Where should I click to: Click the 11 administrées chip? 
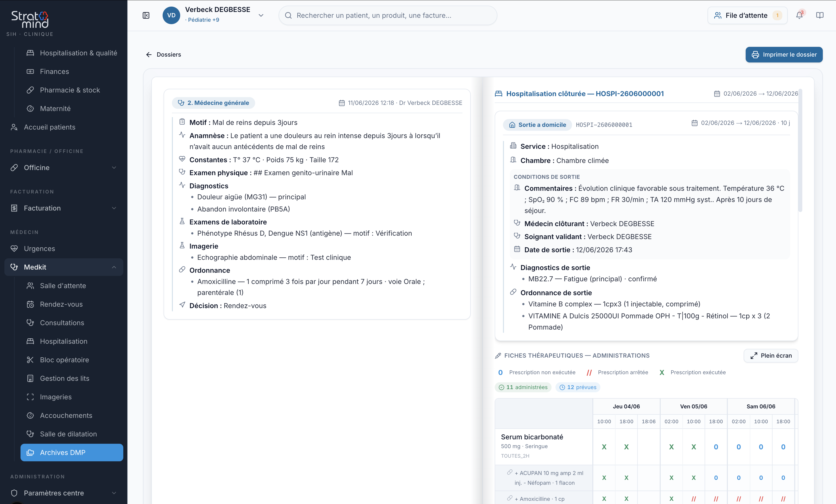(523, 387)
